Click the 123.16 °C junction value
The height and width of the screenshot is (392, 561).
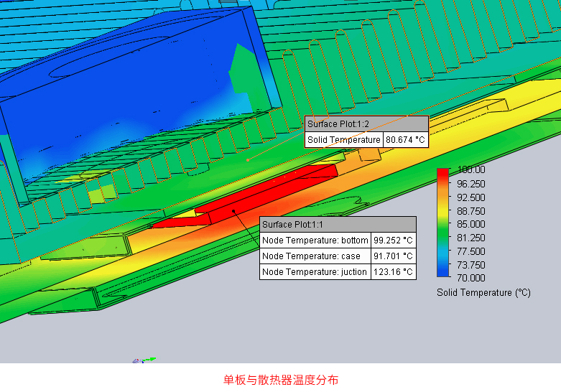point(393,272)
